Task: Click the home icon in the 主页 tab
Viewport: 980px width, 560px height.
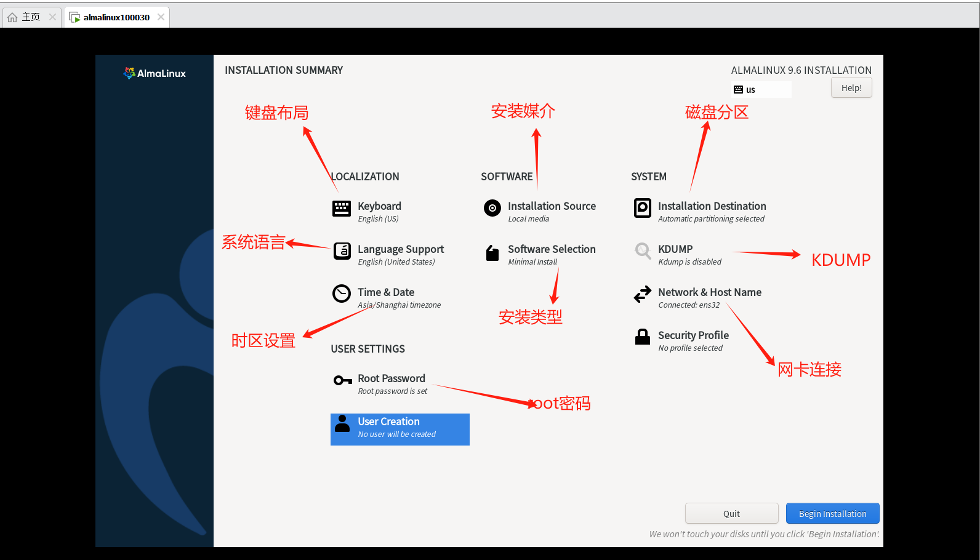Action: (x=12, y=17)
